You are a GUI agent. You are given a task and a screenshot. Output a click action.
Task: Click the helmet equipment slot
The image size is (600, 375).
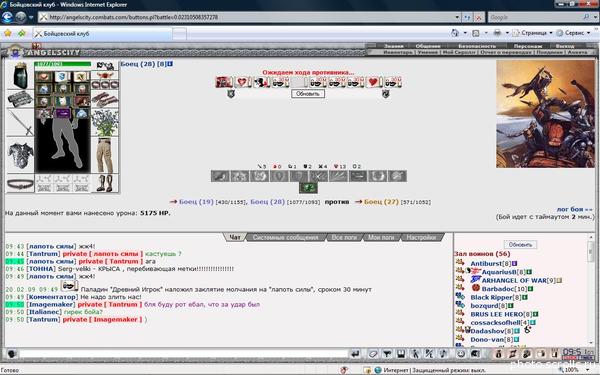point(20,75)
